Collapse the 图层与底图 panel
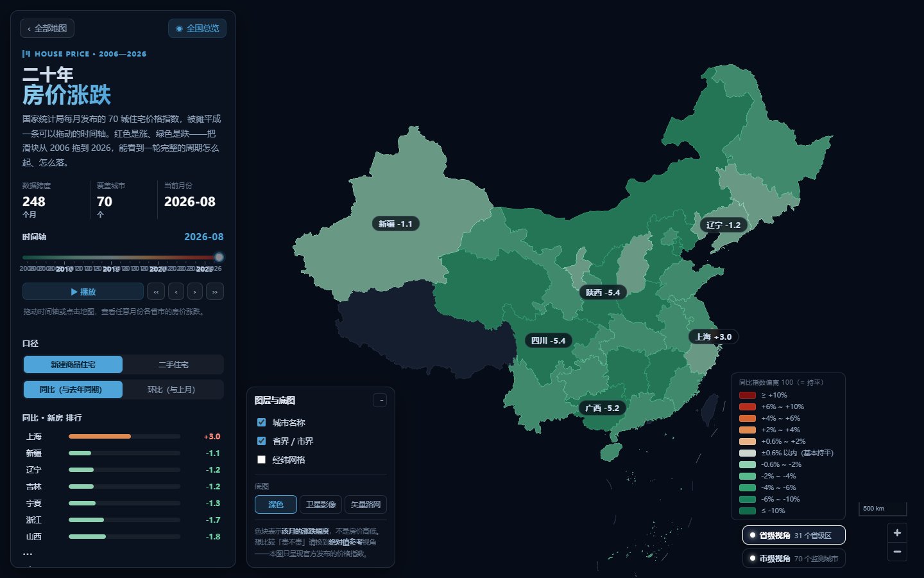The image size is (924, 578). tap(381, 400)
